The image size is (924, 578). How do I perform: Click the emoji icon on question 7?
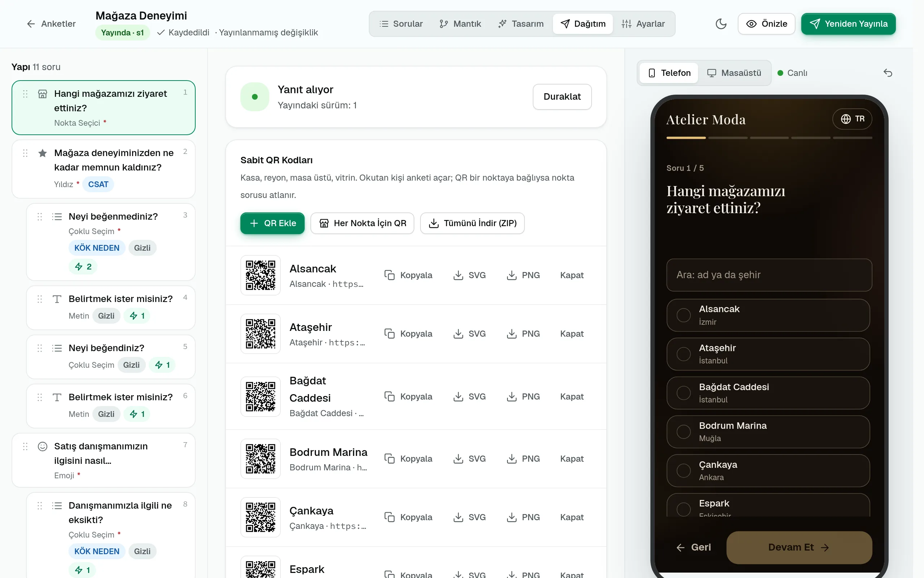pyautogui.click(x=42, y=447)
